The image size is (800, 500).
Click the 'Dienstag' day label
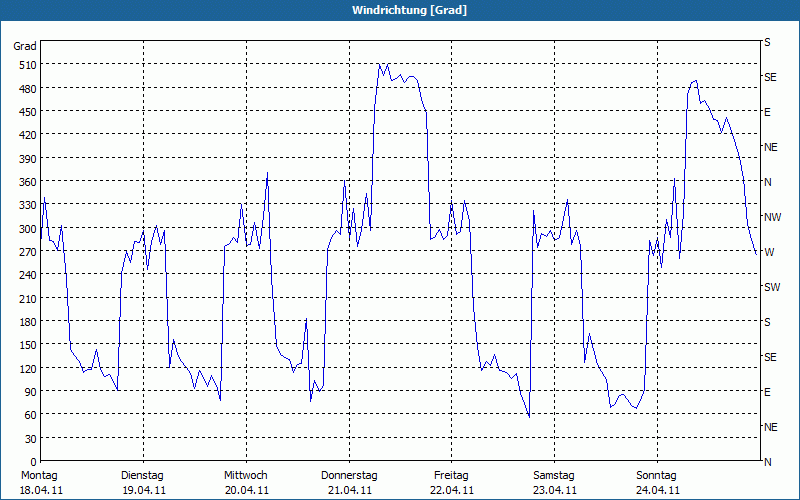(142, 476)
